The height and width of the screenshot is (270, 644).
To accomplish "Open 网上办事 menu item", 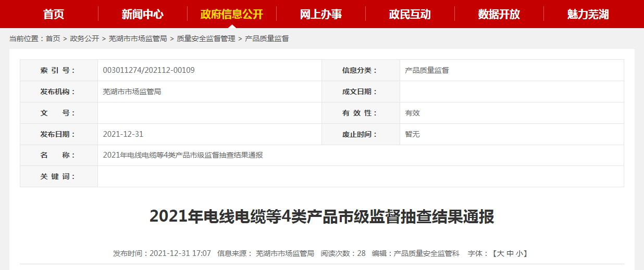I will [321, 14].
